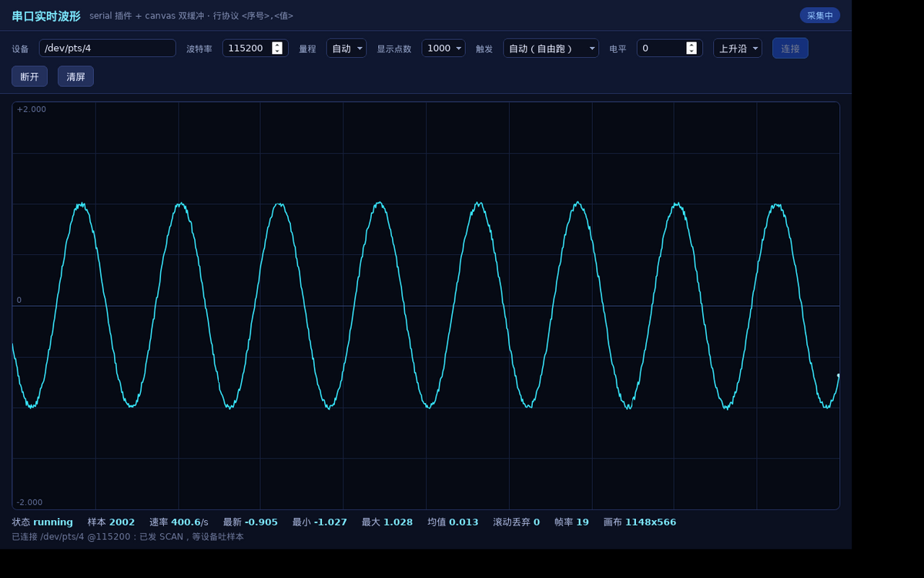Click the 断开 disconnect button
The image size is (924, 578).
(29, 76)
